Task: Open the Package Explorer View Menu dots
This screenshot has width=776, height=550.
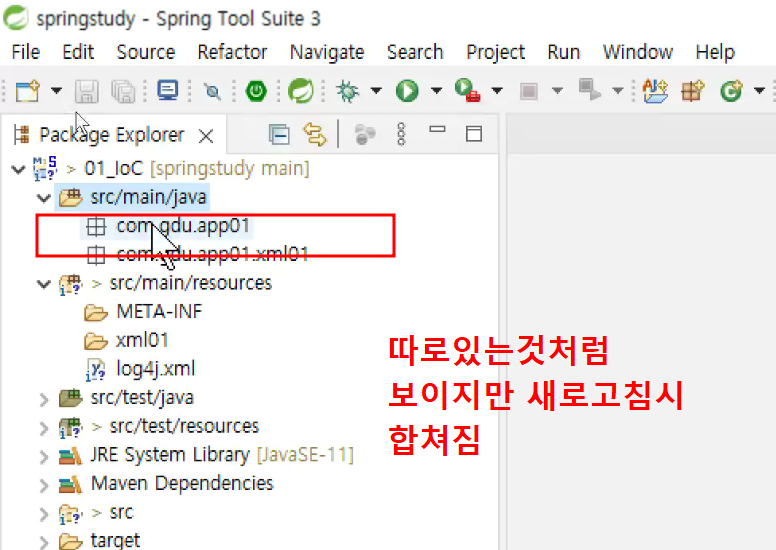Action: tap(401, 134)
